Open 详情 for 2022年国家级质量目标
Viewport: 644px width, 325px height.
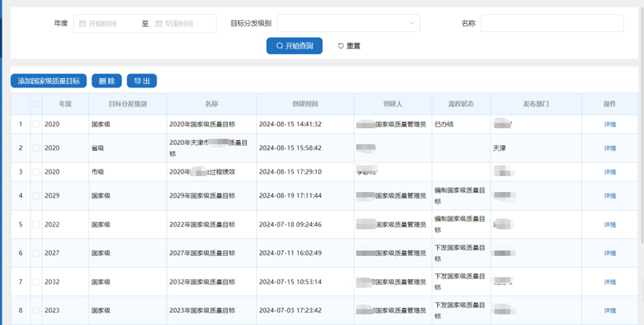(610, 225)
